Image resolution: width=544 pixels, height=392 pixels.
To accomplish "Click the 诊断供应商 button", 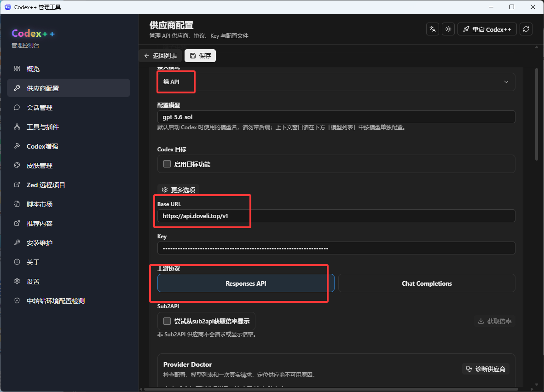I will click(x=486, y=369).
